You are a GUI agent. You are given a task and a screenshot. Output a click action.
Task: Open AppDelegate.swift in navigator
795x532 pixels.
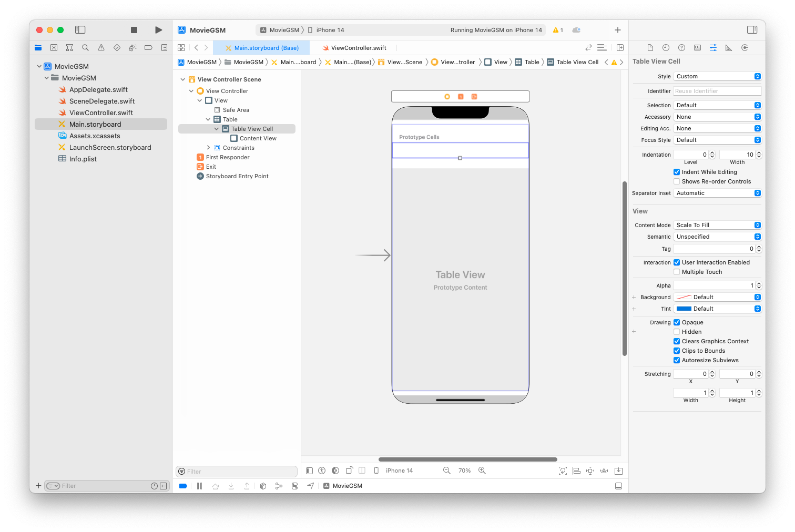pyautogui.click(x=98, y=89)
